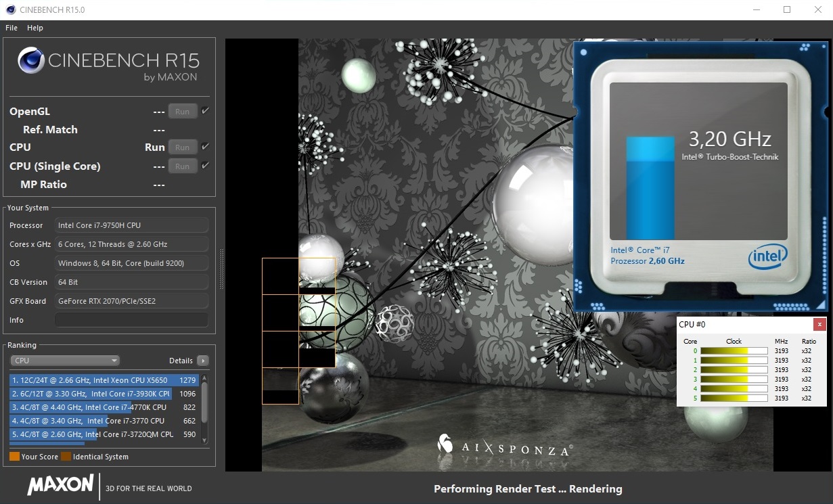
Task: Select ranking entry Intel Core i7-4770K
Action: (x=104, y=407)
